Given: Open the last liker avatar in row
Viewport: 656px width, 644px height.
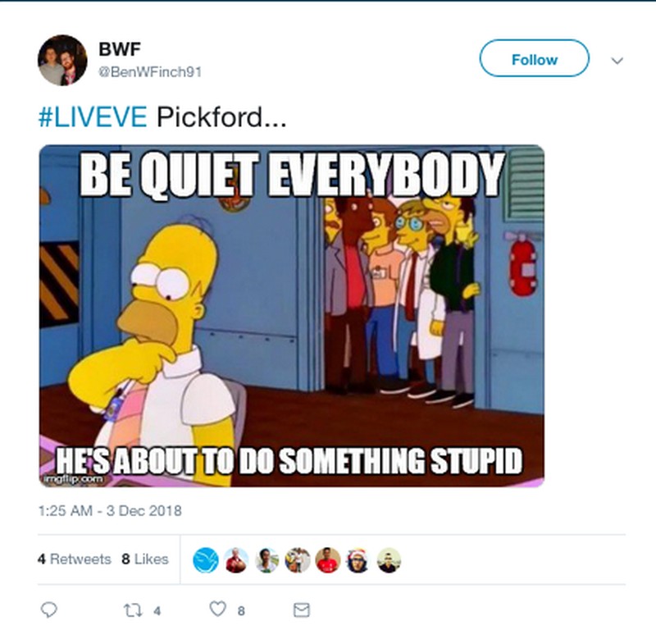Looking at the screenshot, I should point(389,560).
